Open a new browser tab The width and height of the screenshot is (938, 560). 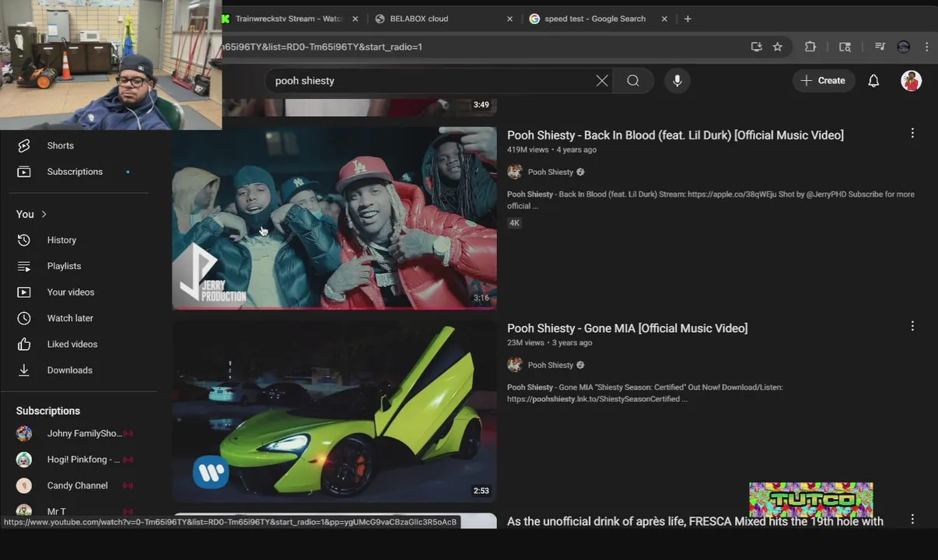688,19
